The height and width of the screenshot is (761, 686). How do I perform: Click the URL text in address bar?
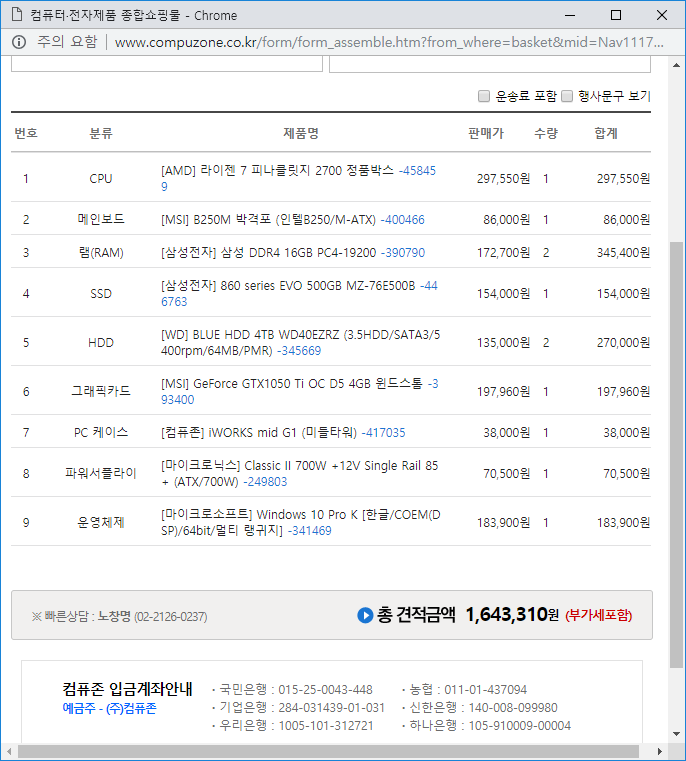click(x=389, y=43)
